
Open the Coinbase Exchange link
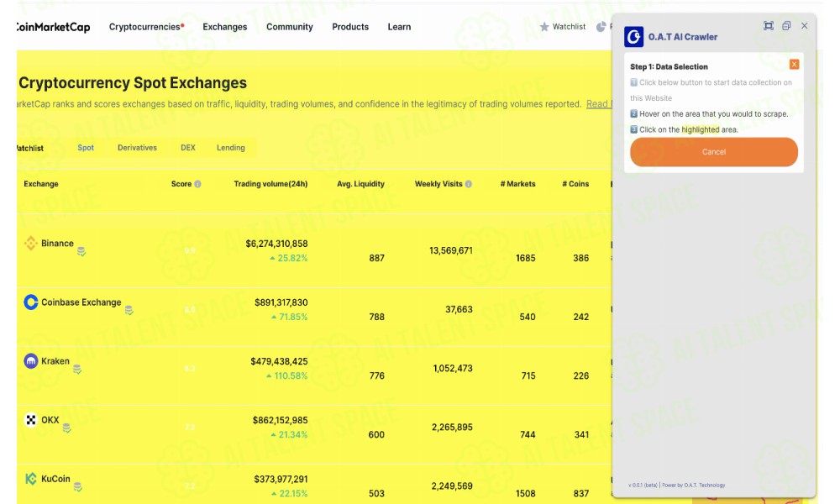[81, 302]
